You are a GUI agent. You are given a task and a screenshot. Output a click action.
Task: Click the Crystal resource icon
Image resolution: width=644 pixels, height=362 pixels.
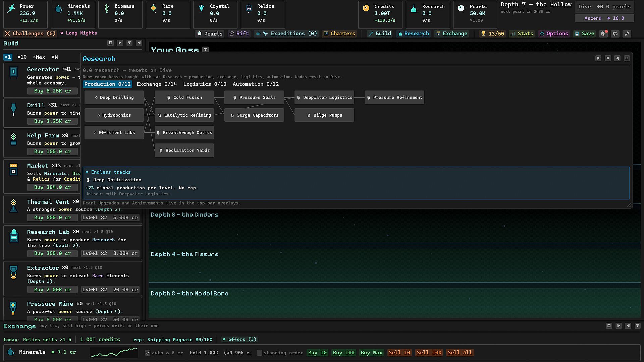coord(201,8)
